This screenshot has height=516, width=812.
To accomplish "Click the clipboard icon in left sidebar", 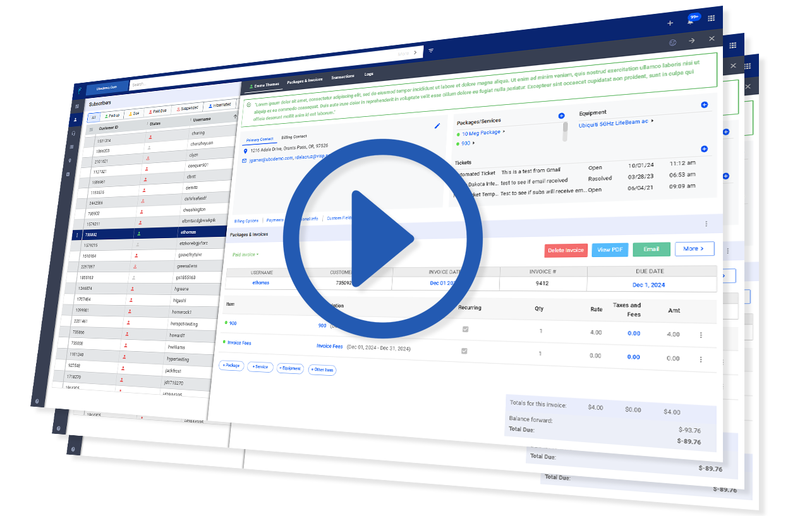I will coord(68,174).
